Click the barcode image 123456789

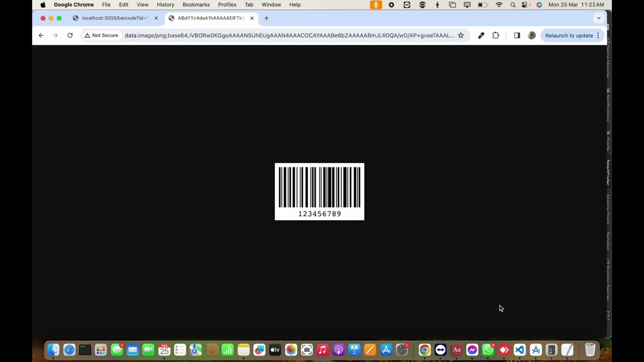click(x=319, y=192)
